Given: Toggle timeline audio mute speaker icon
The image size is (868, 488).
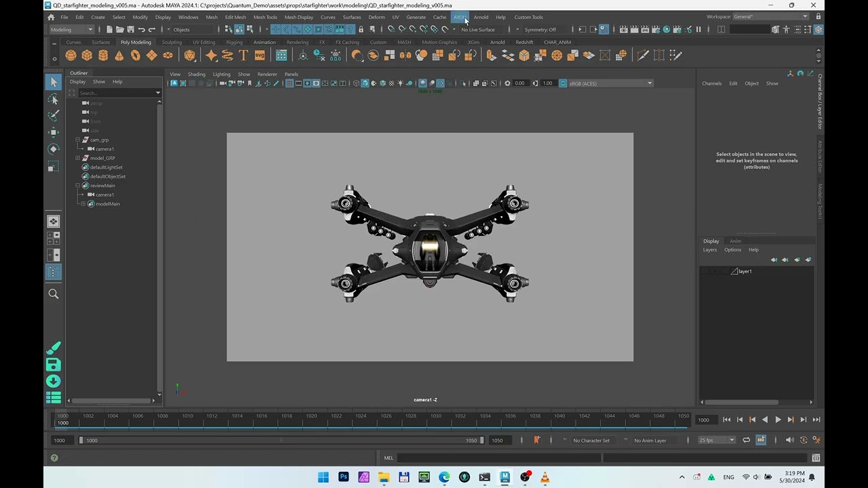Looking at the screenshot, I should (x=789, y=440).
